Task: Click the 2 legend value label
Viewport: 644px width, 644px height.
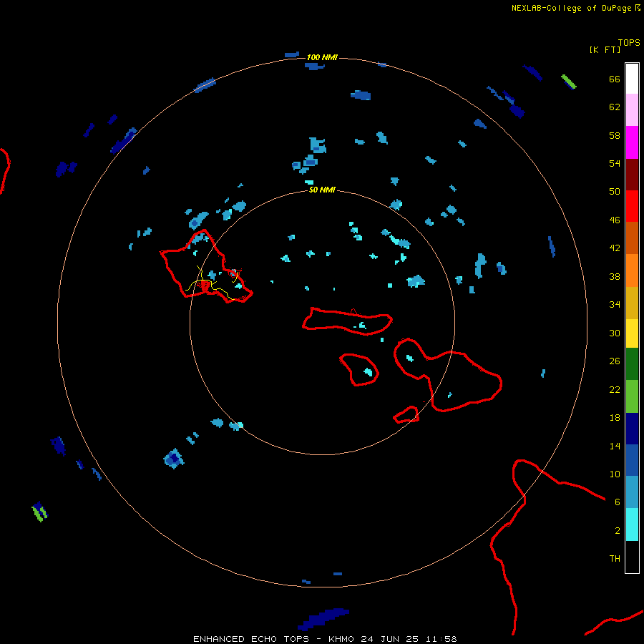Action: tap(618, 531)
